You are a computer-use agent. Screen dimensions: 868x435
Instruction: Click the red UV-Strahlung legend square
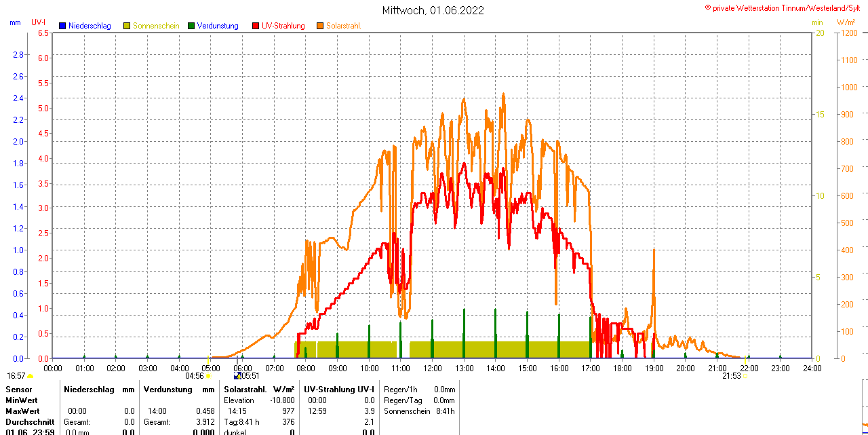[256, 26]
